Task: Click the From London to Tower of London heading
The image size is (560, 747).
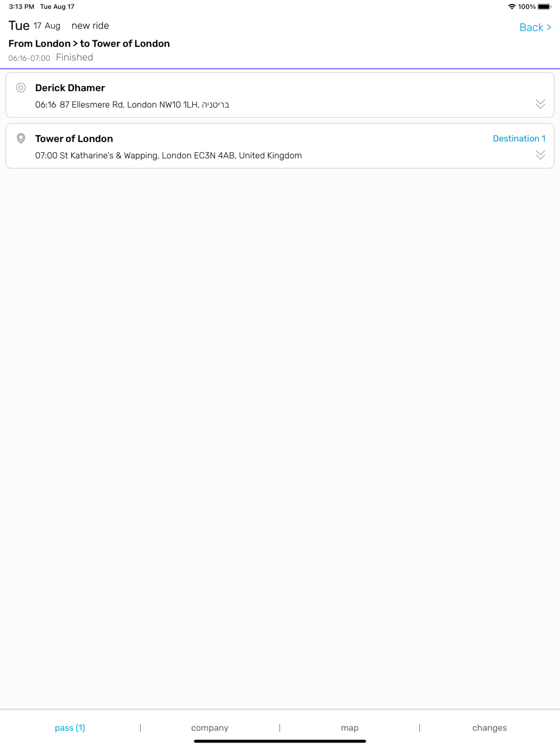Action: click(x=89, y=44)
